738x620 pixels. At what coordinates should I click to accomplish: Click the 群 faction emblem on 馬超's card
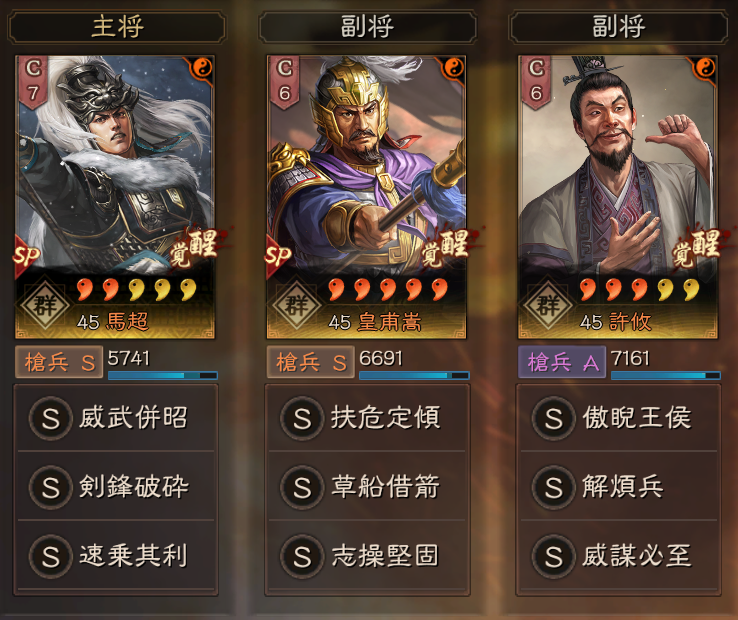point(45,304)
